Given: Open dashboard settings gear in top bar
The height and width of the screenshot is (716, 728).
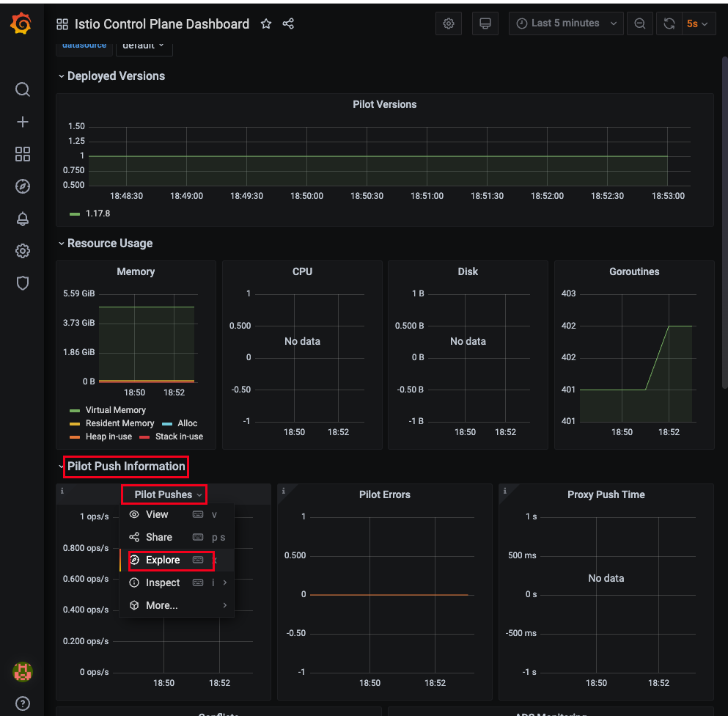Looking at the screenshot, I should click(x=449, y=23).
